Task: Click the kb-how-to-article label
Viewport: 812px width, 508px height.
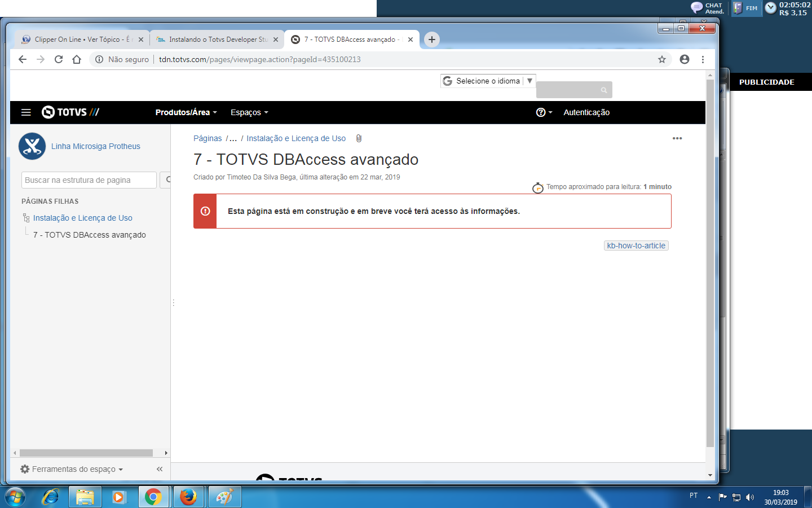Action: pyautogui.click(x=636, y=246)
